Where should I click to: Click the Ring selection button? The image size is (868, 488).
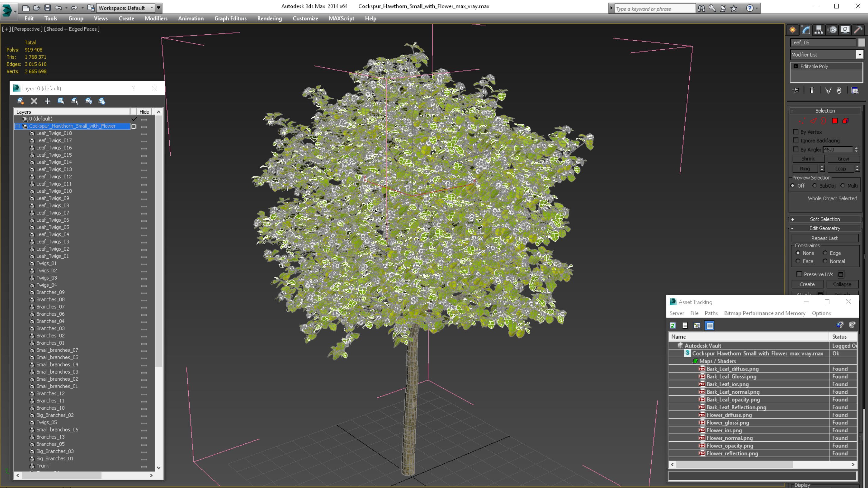[x=805, y=168]
